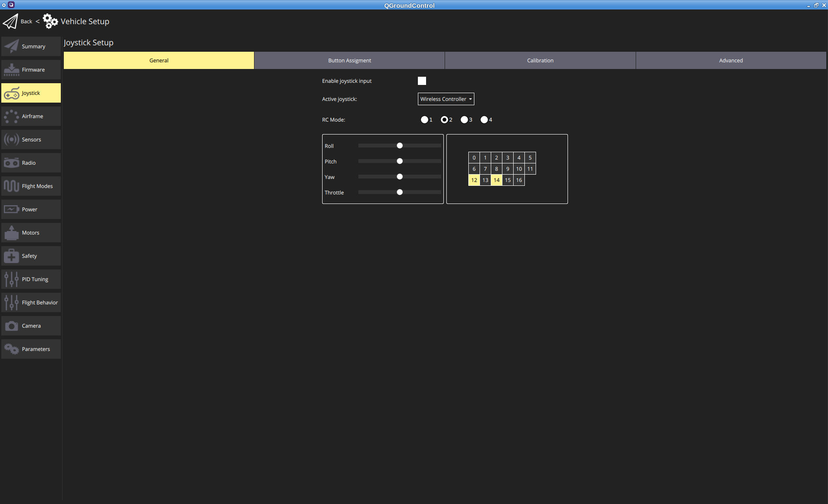Open the Camera setup icon
828x504 pixels.
pyautogui.click(x=12, y=326)
